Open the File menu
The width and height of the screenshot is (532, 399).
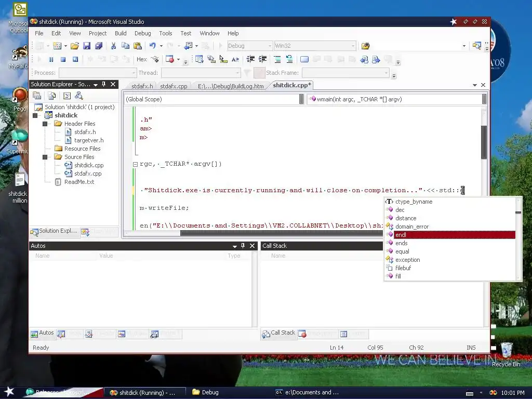click(x=39, y=33)
